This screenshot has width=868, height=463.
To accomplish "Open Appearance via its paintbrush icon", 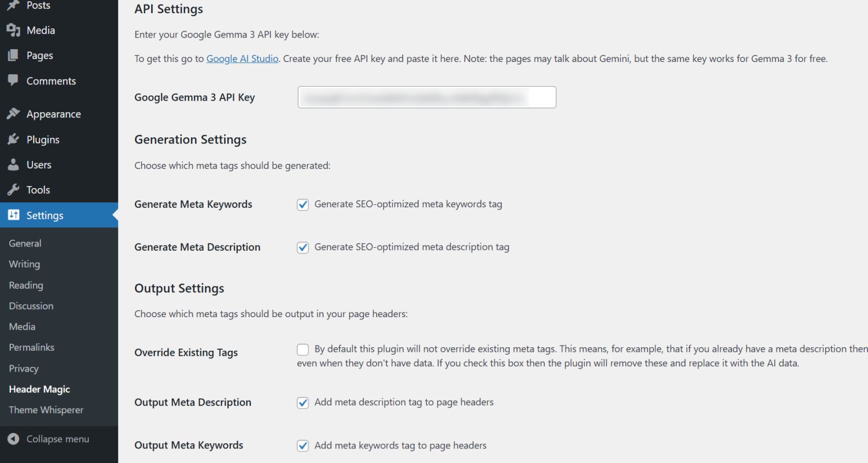I will click(13, 114).
